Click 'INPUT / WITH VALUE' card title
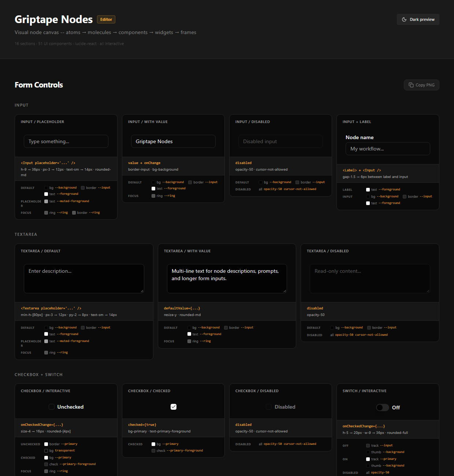Image resolution: width=454 pixels, height=476 pixels. (148, 122)
